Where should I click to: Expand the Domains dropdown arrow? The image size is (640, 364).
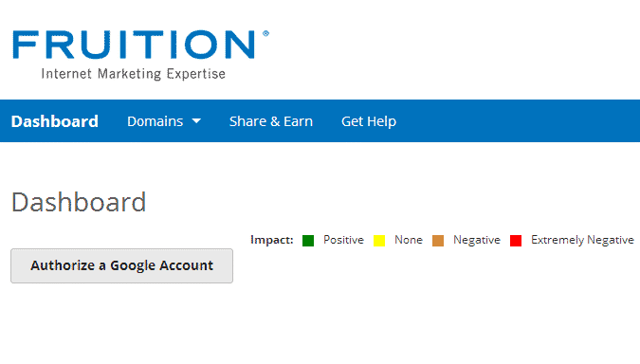[x=196, y=121]
